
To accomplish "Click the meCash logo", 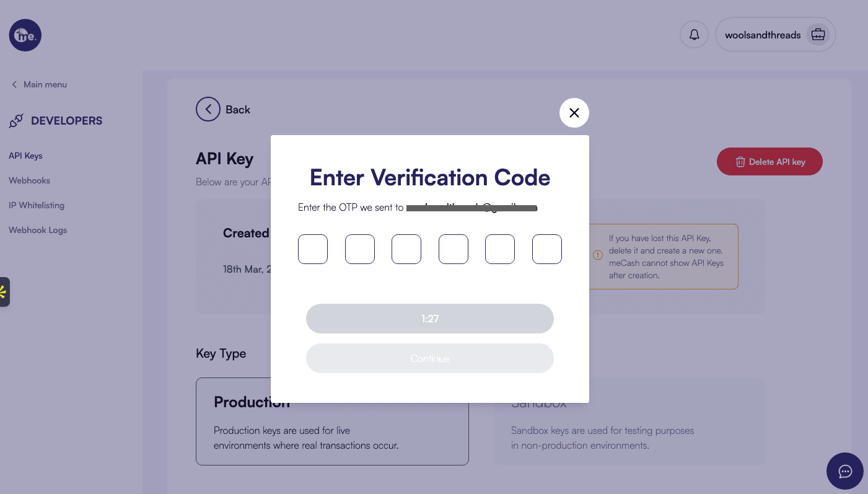I will tap(25, 35).
